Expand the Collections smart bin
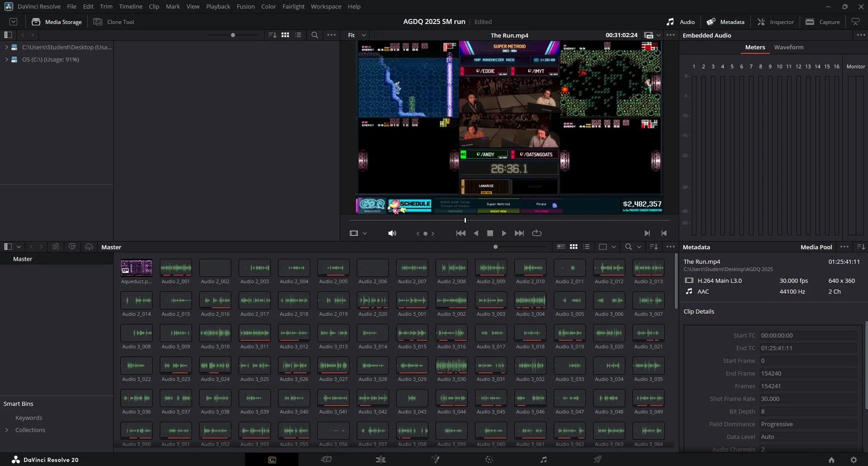Viewport: 868px width, 466px height. (x=7, y=430)
